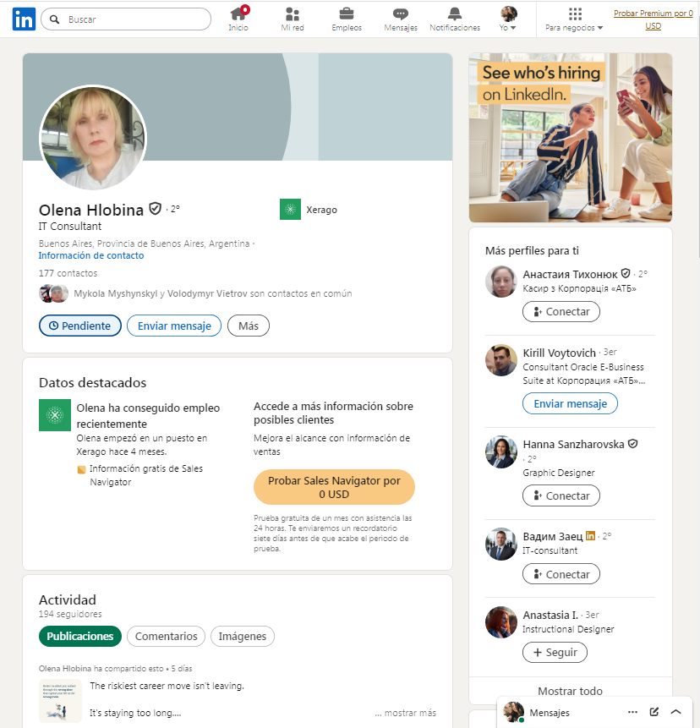Click verification shield beside Hanna Sanzharovska
Image resolution: width=700 pixels, height=728 pixels.
(632, 443)
